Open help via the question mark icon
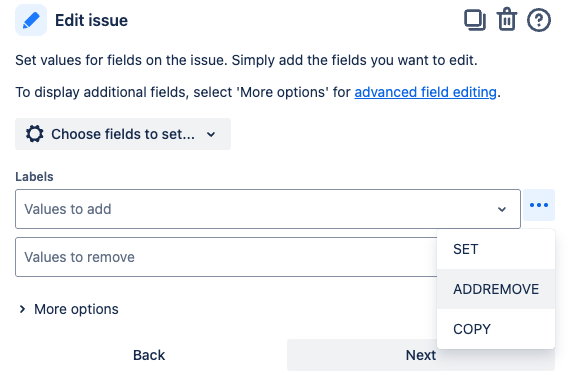The width and height of the screenshot is (573, 375). (538, 20)
